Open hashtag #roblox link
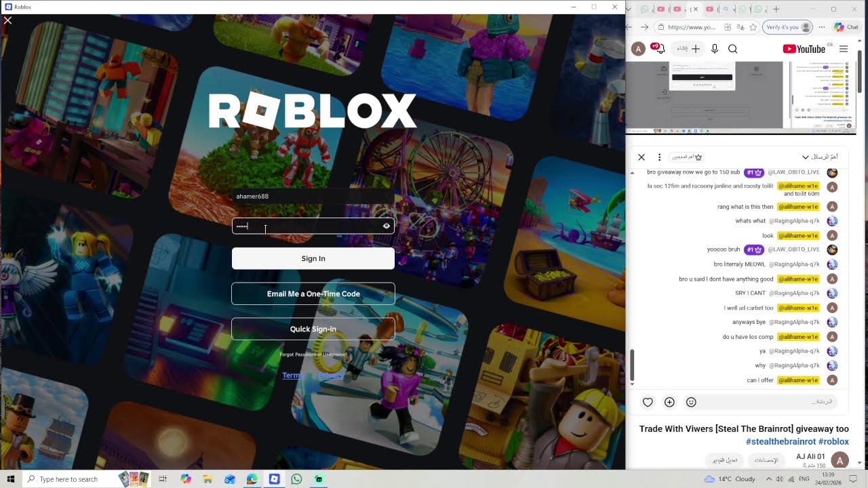The image size is (868, 488). 833,441
